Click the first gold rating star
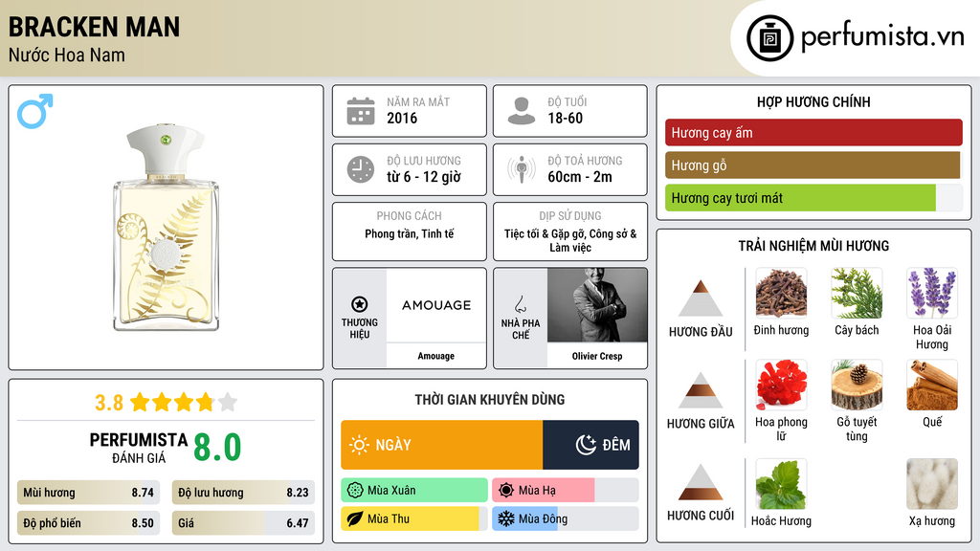Viewport: 980px width, 551px height. point(140,402)
